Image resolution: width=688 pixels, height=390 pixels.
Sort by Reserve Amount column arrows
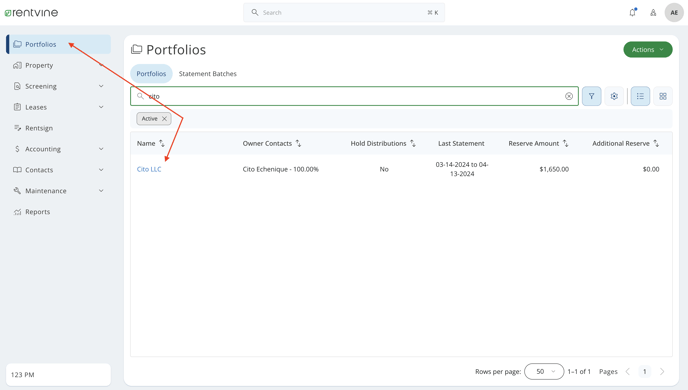(566, 143)
